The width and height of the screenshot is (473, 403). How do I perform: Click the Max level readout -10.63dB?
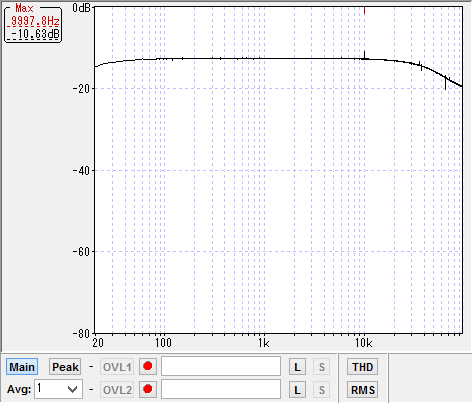click(x=35, y=34)
